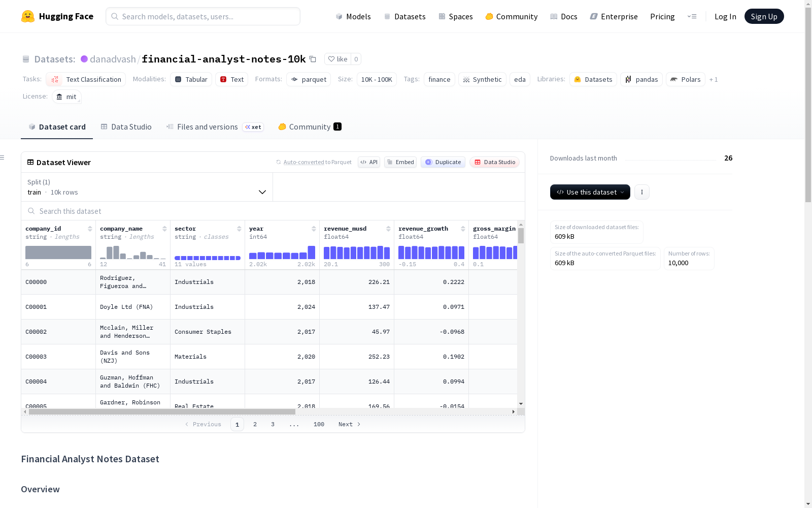Viewport: 812px width, 508px height.
Task: Open Data Studio from the viewer header
Action: pyautogui.click(x=495, y=162)
